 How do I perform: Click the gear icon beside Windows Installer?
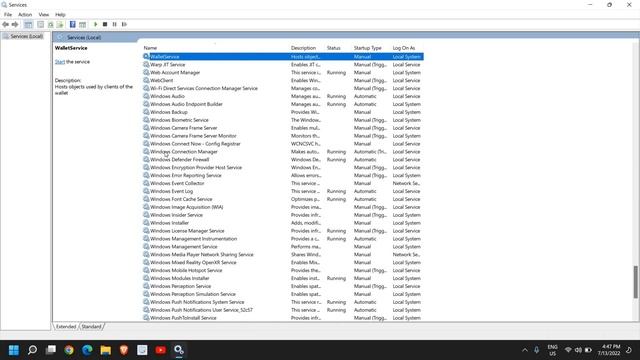146,223
